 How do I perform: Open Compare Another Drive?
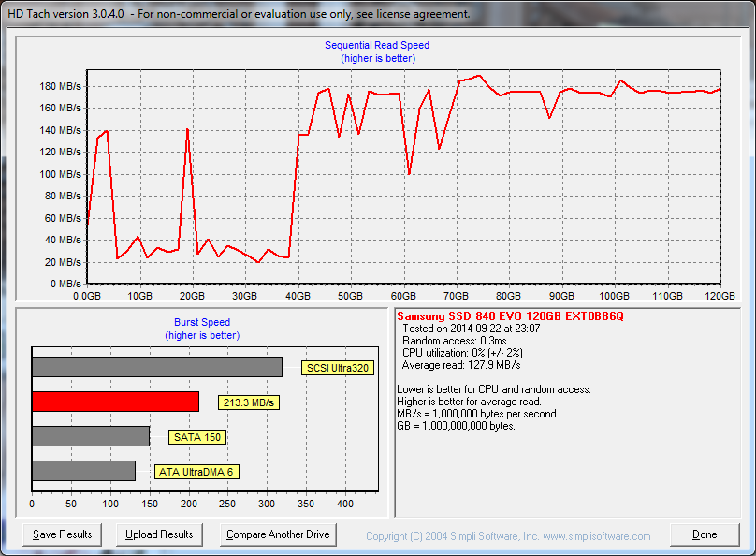278,534
